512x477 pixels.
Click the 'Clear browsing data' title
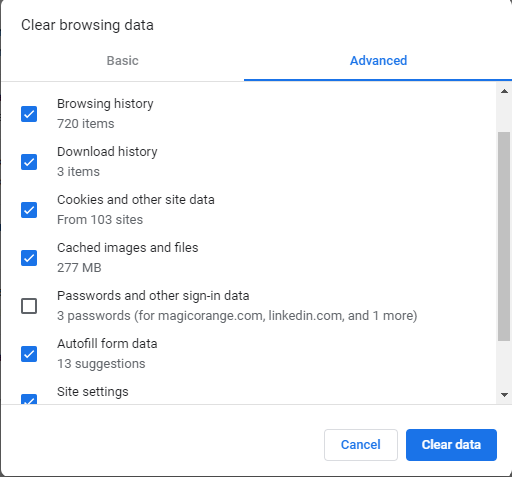point(87,25)
